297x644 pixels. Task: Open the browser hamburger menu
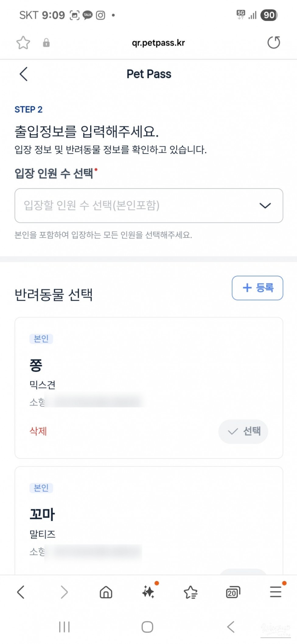275,592
